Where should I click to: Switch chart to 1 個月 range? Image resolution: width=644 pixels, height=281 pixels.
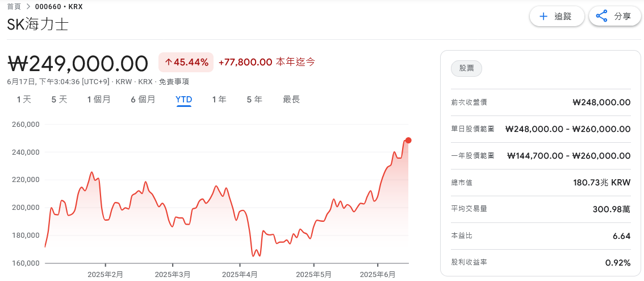tap(99, 100)
